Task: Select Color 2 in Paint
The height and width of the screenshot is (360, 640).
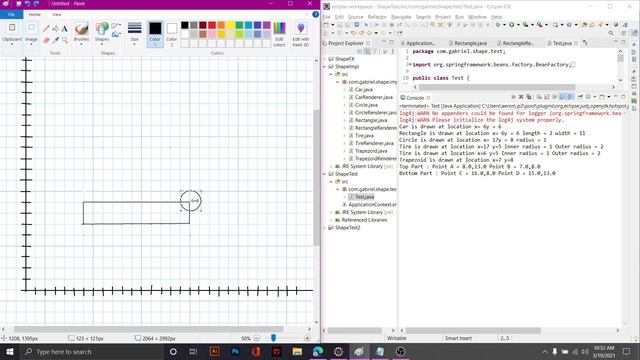Action: point(172,34)
